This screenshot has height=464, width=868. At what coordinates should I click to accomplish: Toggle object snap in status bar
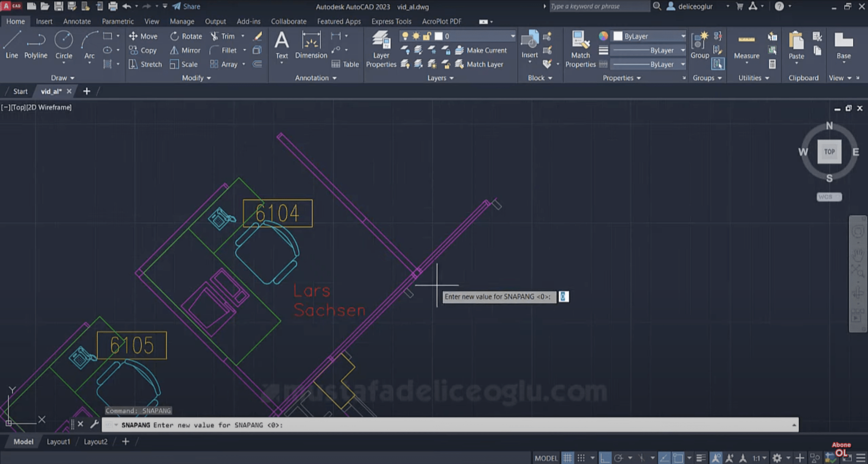point(678,458)
